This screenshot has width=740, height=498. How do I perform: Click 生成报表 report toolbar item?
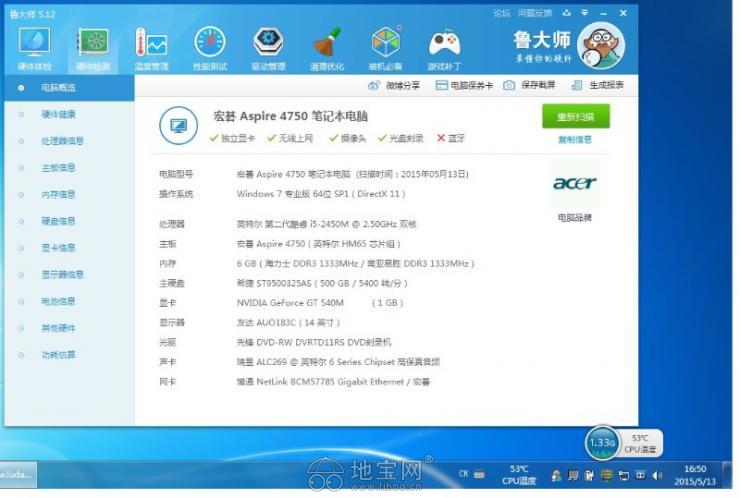pos(597,85)
